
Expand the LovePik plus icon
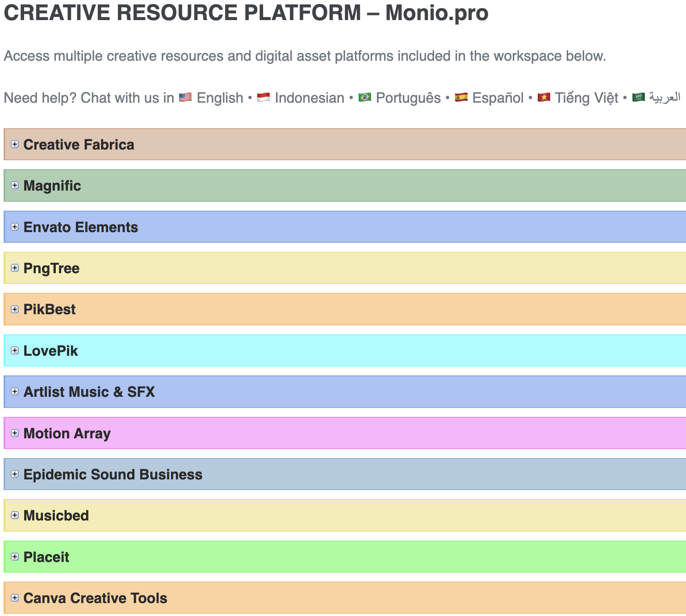click(x=15, y=350)
